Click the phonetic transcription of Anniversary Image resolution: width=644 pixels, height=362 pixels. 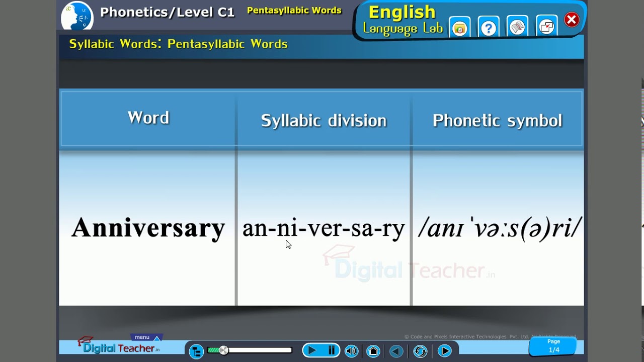tap(500, 229)
